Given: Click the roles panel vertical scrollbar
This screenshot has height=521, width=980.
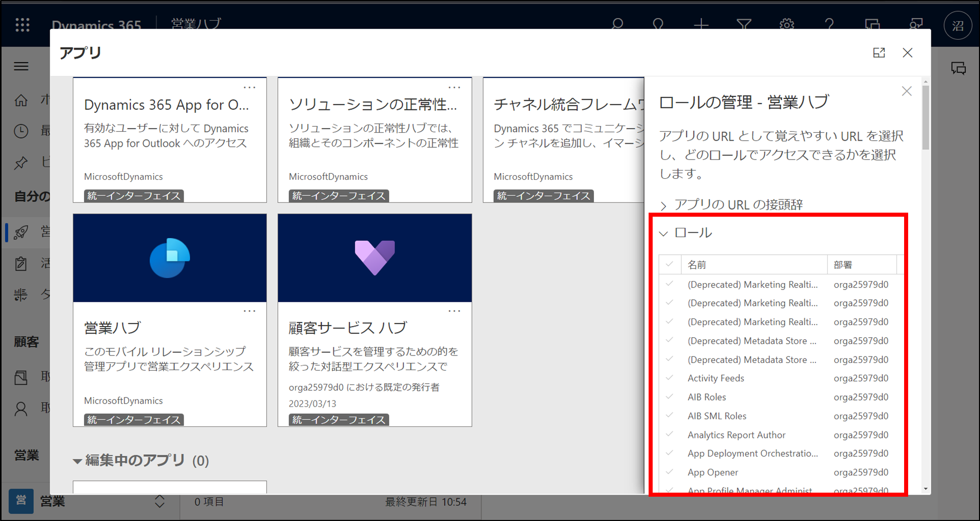Looking at the screenshot, I should (925, 117).
